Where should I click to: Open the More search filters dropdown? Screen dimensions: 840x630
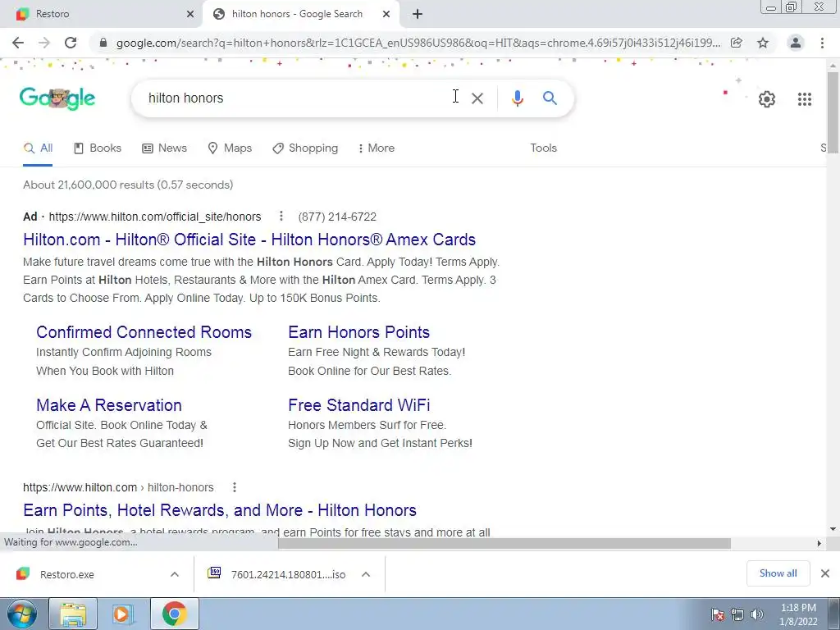click(x=376, y=148)
